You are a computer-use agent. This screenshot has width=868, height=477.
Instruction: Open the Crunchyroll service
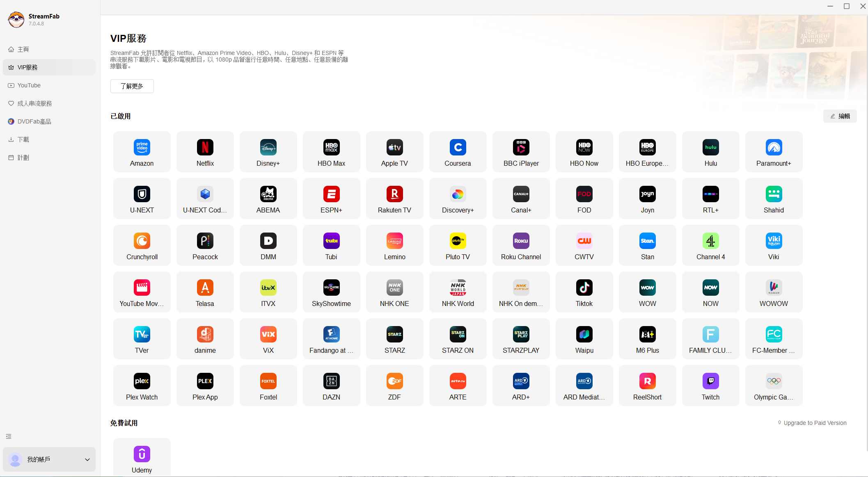pos(142,245)
